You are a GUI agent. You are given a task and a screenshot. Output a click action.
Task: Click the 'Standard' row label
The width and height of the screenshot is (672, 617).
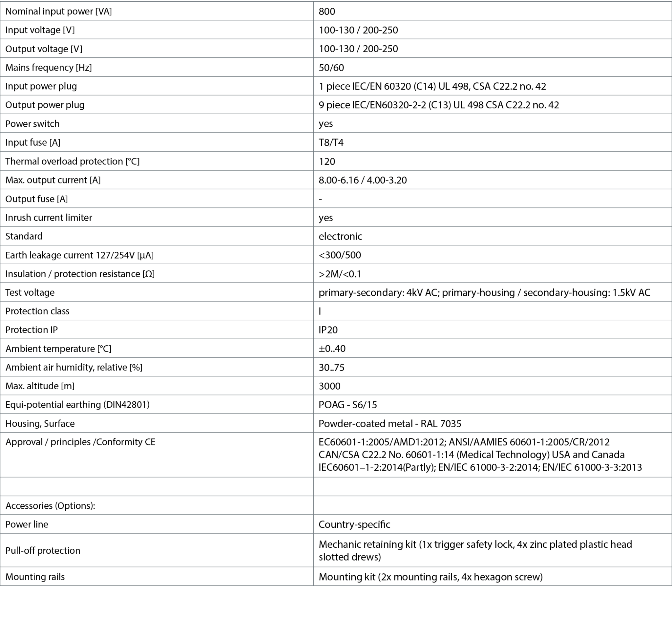pos(24,236)
